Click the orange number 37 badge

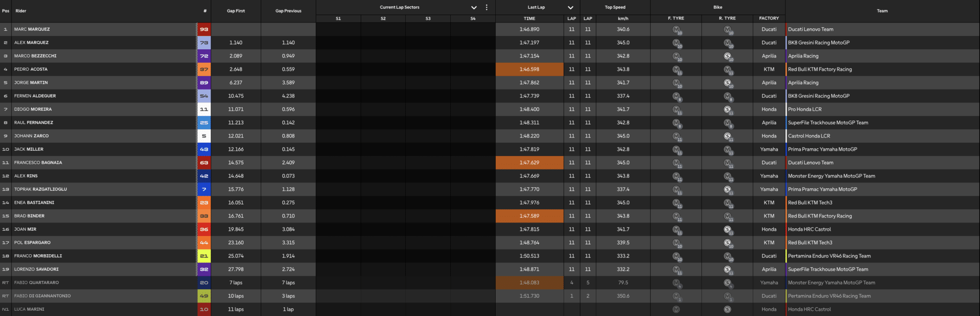[x=204, y=69]
